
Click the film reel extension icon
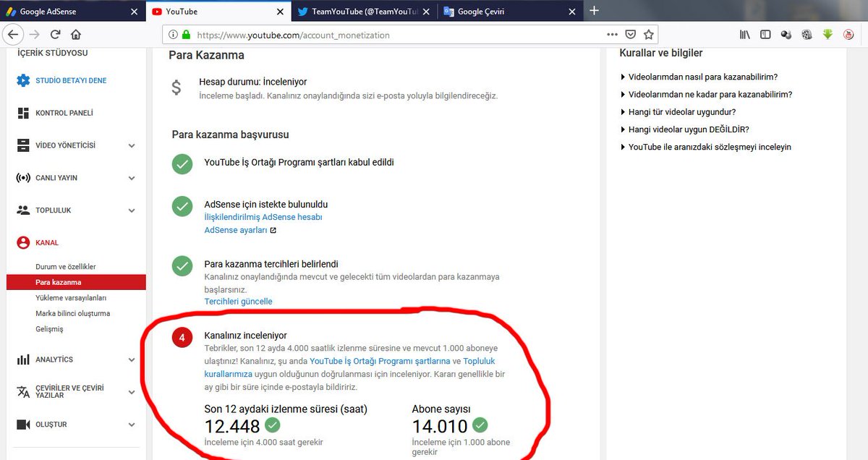point(807,34)
